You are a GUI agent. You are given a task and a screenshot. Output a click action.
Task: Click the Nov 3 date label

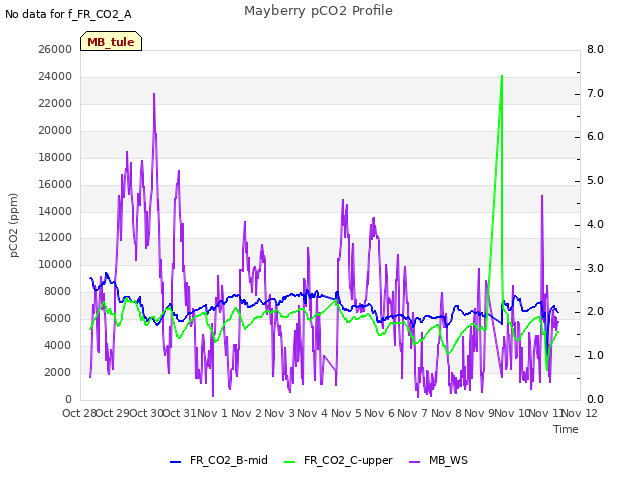[280, 413]
